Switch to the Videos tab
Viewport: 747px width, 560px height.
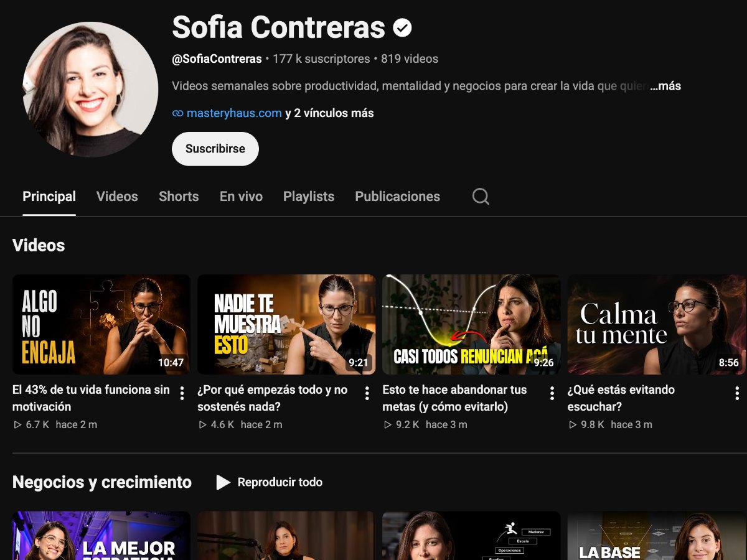pos(117,197)
